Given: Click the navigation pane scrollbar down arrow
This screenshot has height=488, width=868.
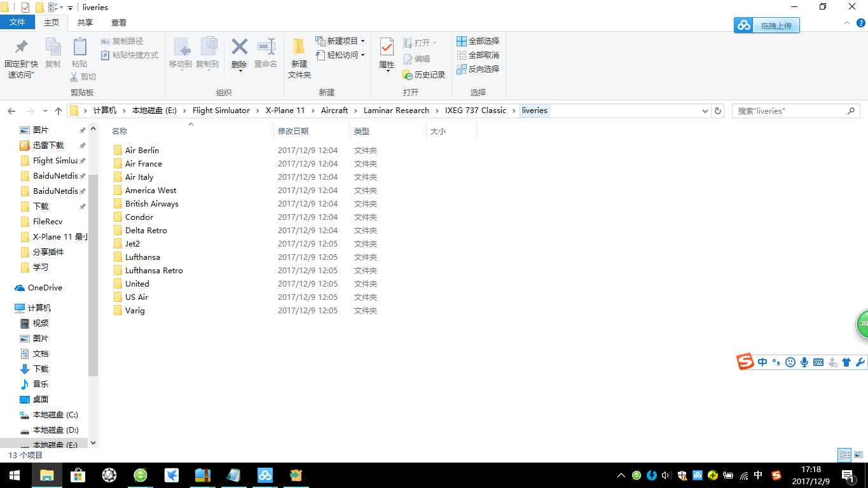Looking at the screenshot, I should coord(93,443).
